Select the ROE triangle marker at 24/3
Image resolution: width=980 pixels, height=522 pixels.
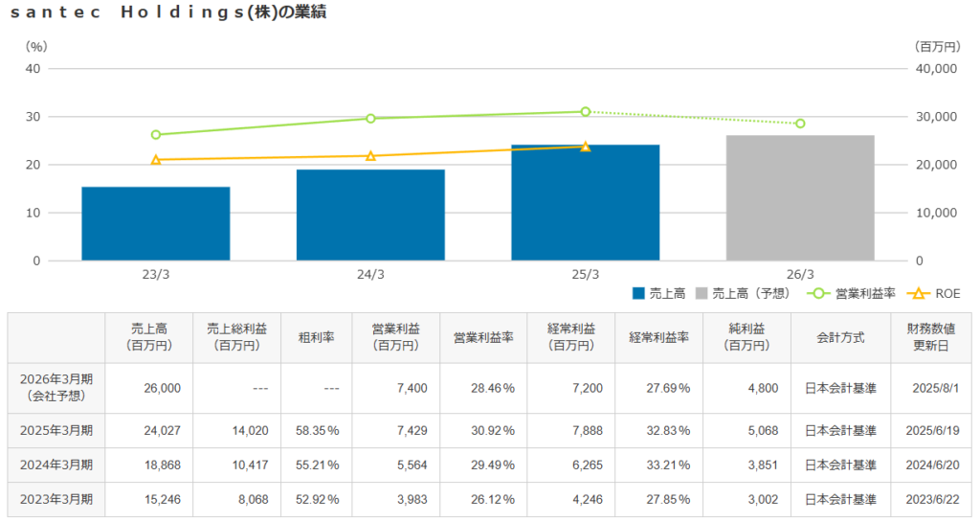(370, 156)
